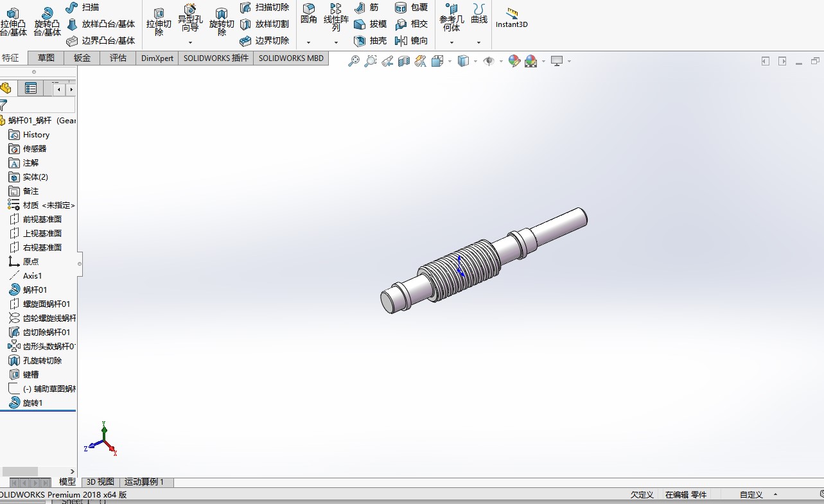
Task: Switch to the 草图 sketch tab
Action: coord(46,58)
